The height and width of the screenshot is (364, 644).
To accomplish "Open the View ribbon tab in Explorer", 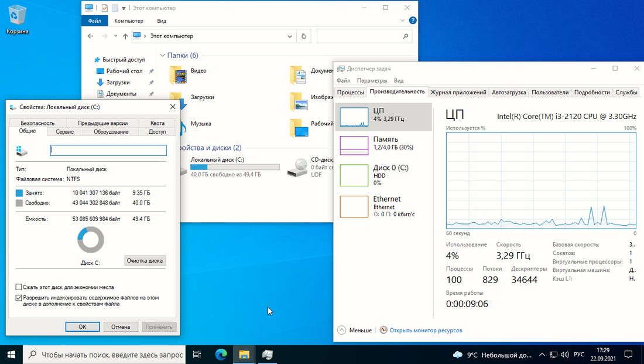I will pos(162,21).
